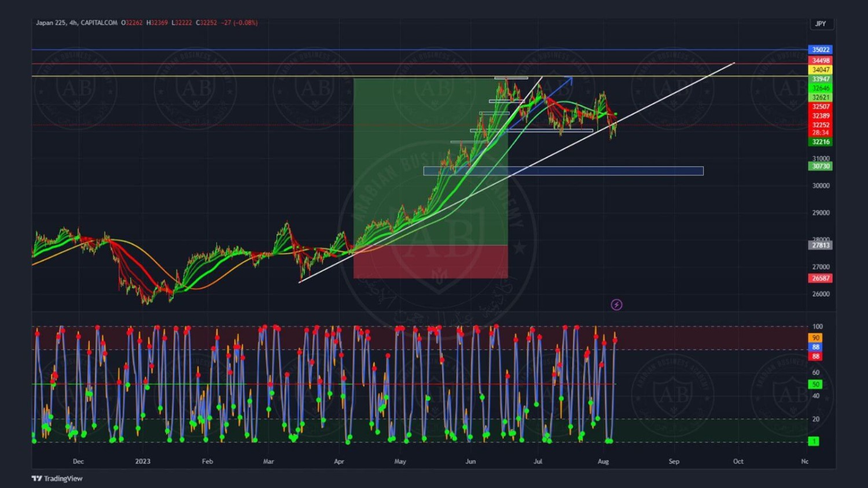Open the TradingView logo link
Image resolution: width=868 pixels, height=488 pixels.
point(57,478)
